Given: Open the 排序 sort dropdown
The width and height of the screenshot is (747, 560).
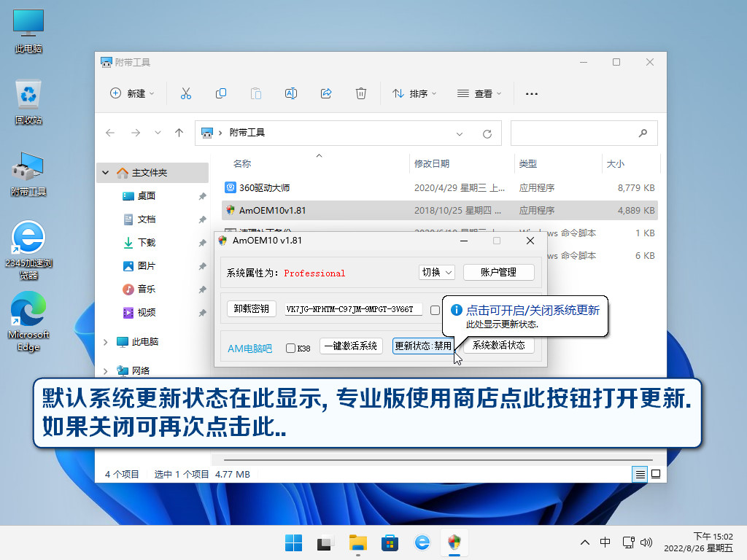Looking at the screenshot, I should (414, 93).
